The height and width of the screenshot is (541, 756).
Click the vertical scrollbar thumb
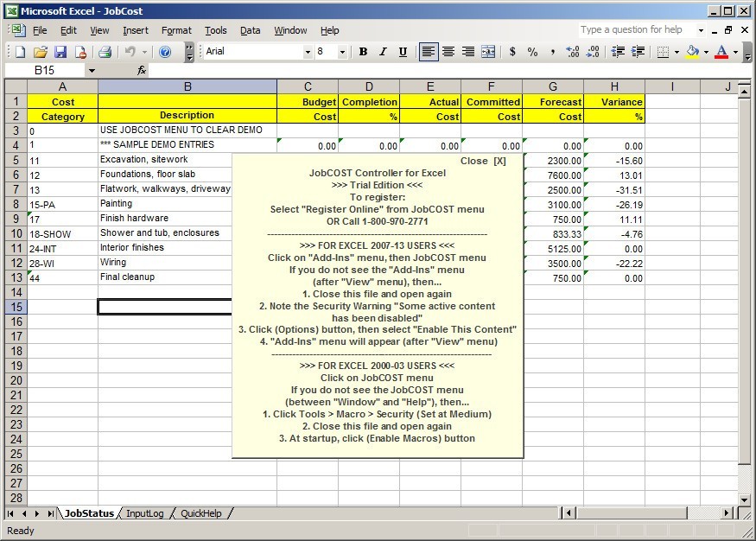point(745,282)
